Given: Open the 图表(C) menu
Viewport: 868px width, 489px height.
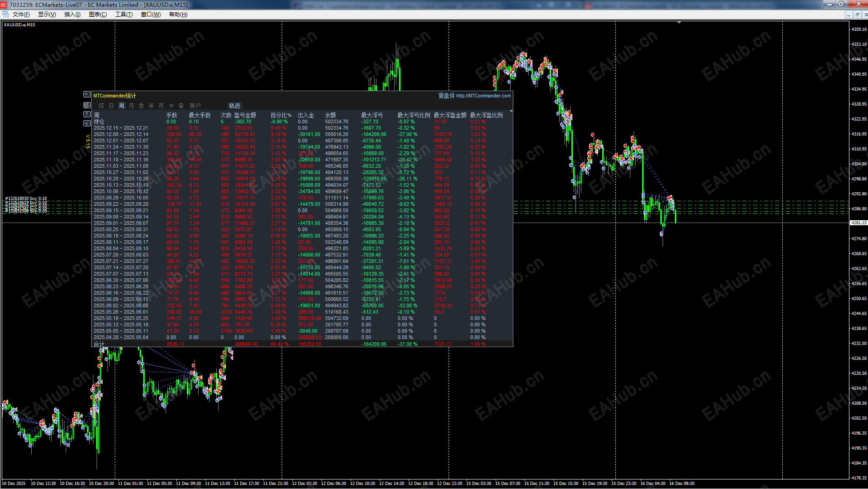Looking at the screenshot, I should point(98,15).
